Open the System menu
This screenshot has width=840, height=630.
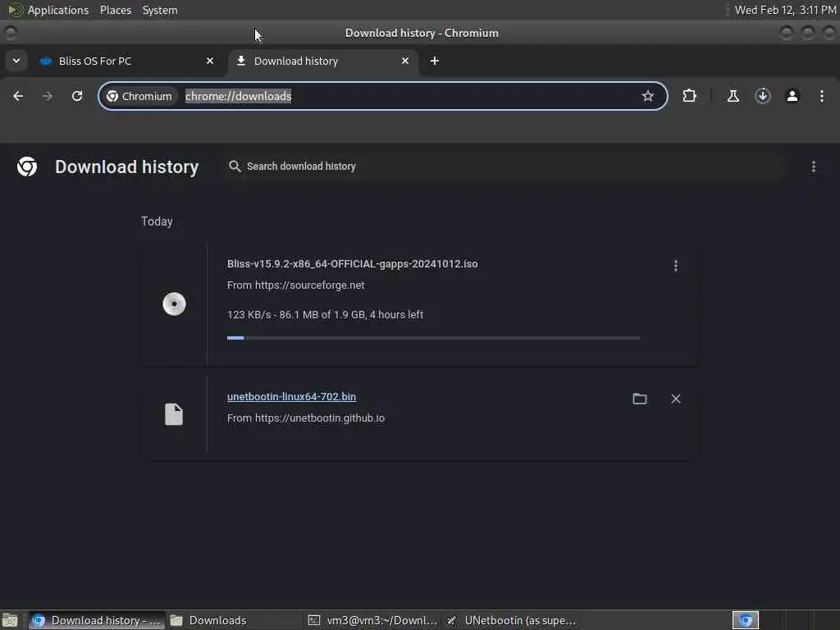160,10
